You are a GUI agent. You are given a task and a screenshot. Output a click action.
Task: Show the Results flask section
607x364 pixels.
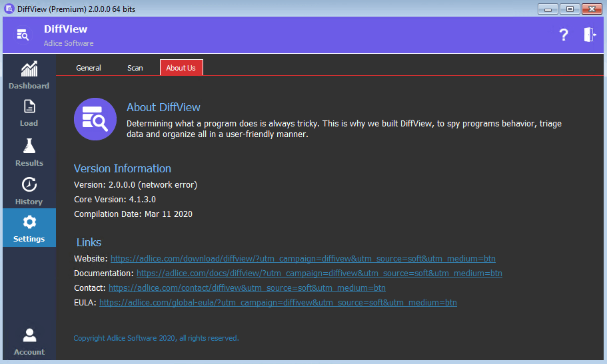[x=29, y=152]
